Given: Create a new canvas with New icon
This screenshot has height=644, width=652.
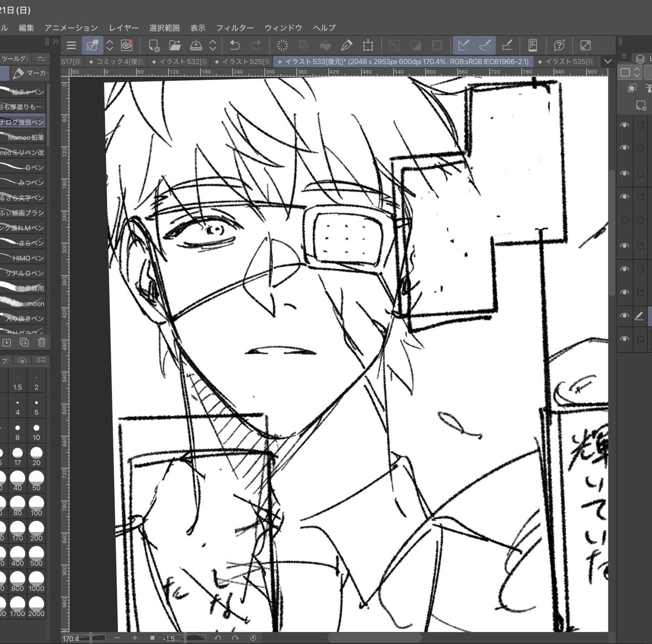Looking at the screenshot, I should tap(154, 46).
